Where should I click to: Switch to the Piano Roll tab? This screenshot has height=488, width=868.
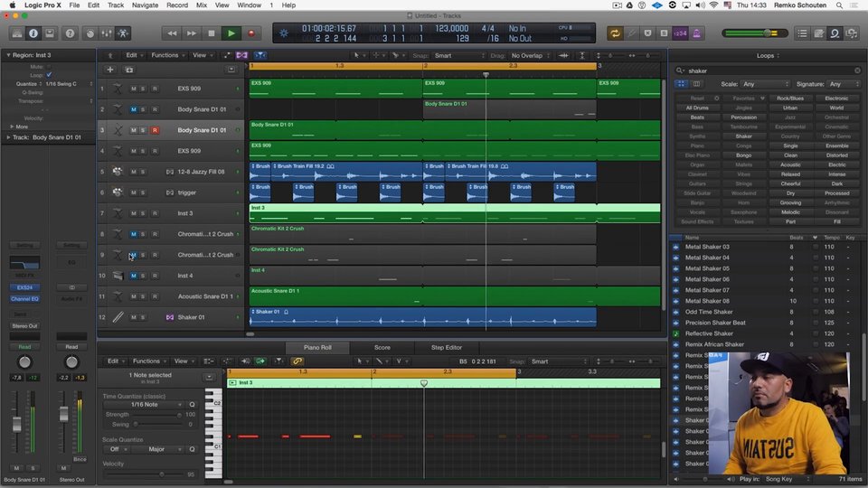point(317,347)
